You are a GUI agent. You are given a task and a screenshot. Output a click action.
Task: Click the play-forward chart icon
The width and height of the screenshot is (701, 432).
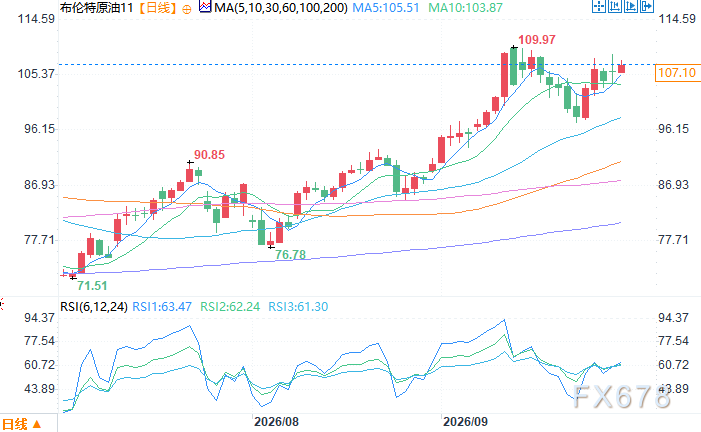pyautogui.click(x=631, y=6)
